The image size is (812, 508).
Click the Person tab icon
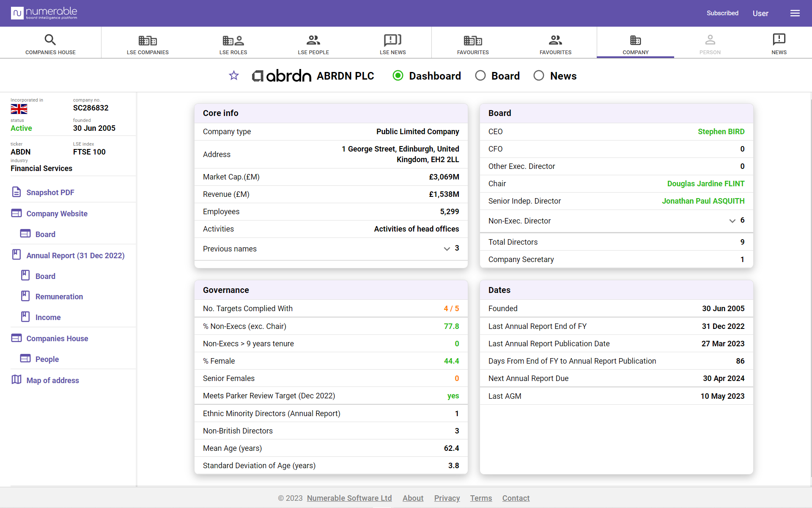pos(710,40)
